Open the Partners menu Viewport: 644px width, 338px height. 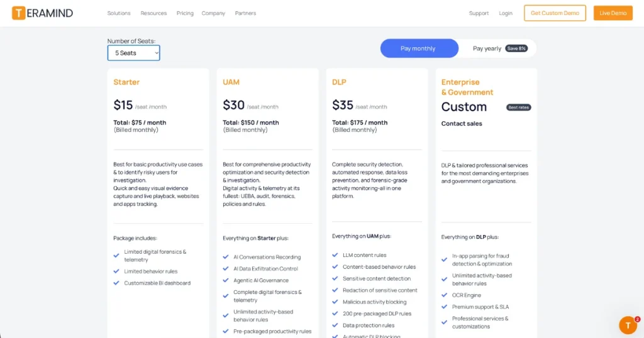click(x=245, y=13)
